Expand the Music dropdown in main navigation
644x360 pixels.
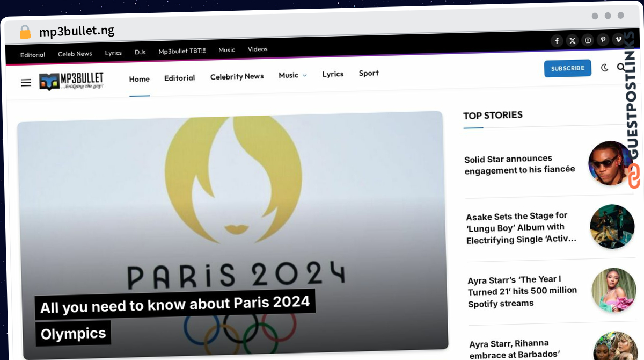click(292, 75)
